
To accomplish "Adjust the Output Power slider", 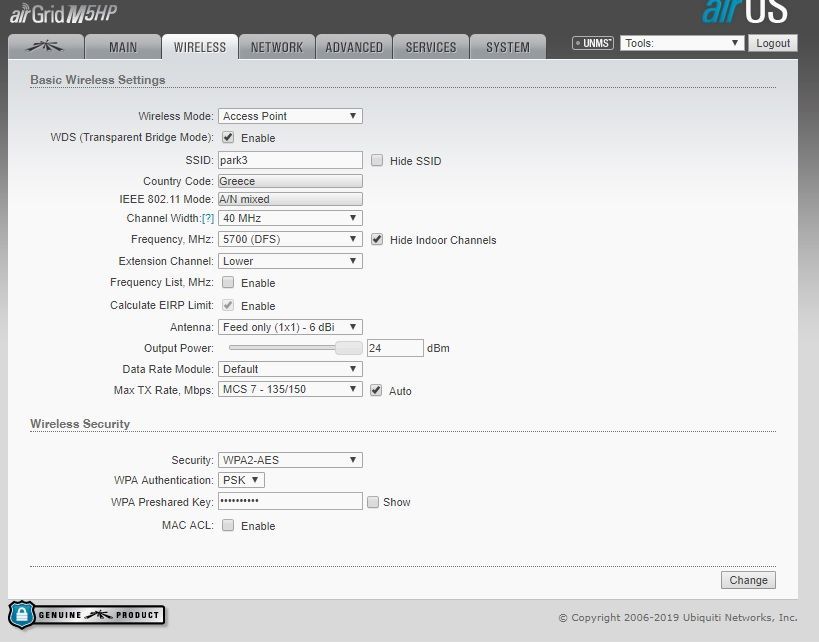I will [x=350, y=348].
